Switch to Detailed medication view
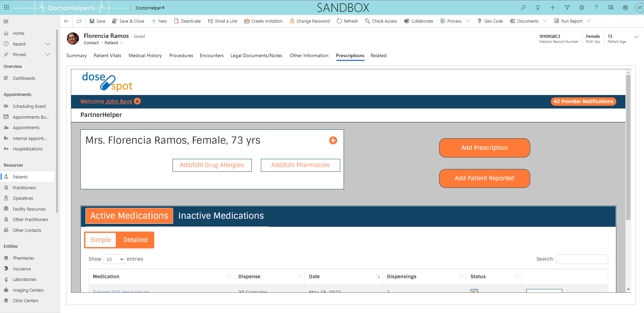 coord(135,240)
